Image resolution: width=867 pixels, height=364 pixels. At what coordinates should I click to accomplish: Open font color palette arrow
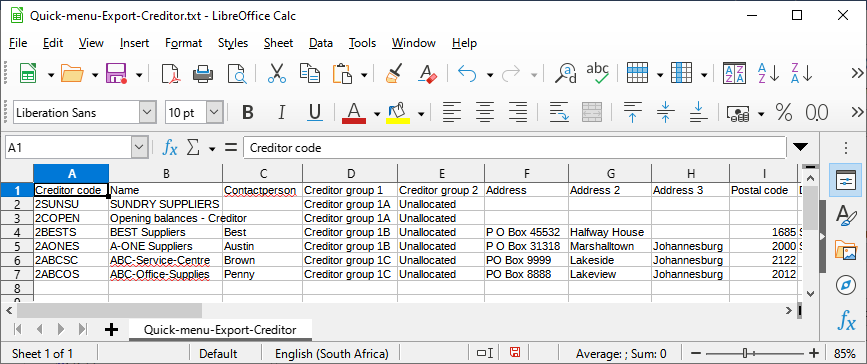[377, 114]
